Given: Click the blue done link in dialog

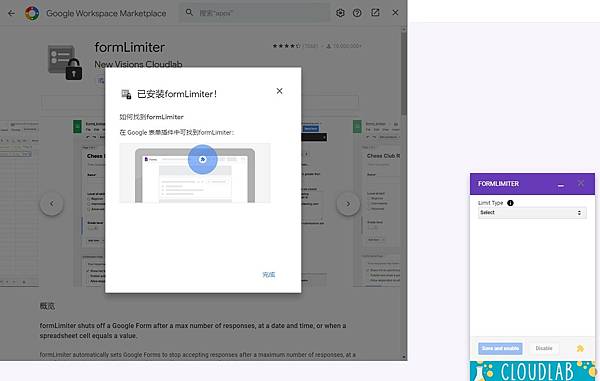Looking at the screenshot, I should coord(269,275).
